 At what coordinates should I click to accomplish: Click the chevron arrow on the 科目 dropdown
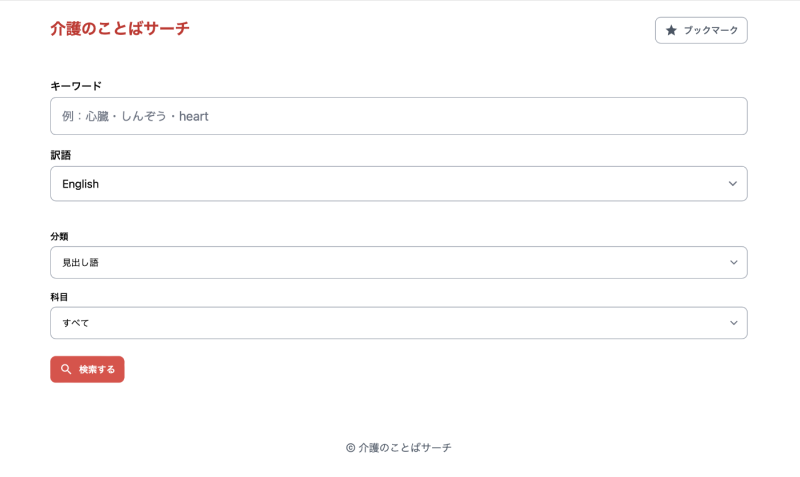tap(733, 323)
